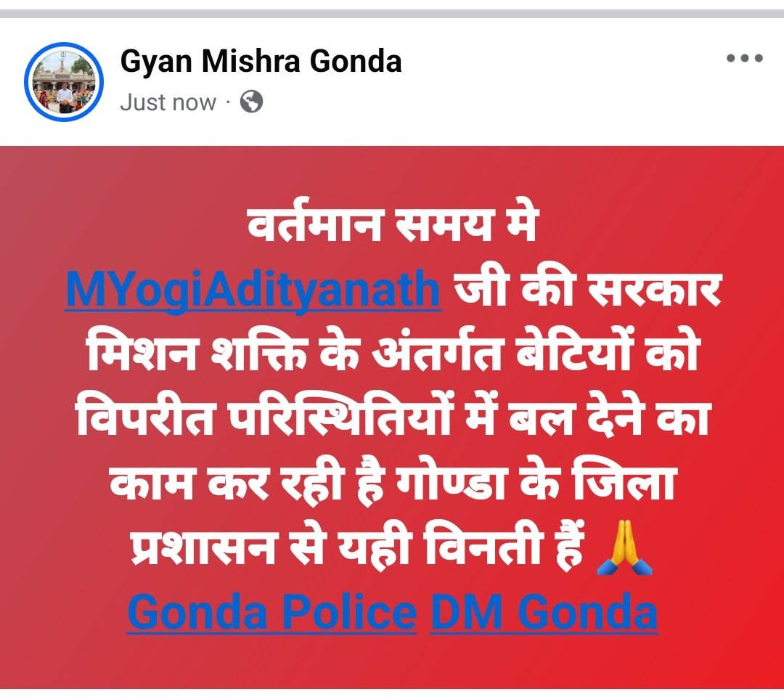Open the three-dot post options menu
The height and width of the screenshot is (697, 784).
click(745, 58)
